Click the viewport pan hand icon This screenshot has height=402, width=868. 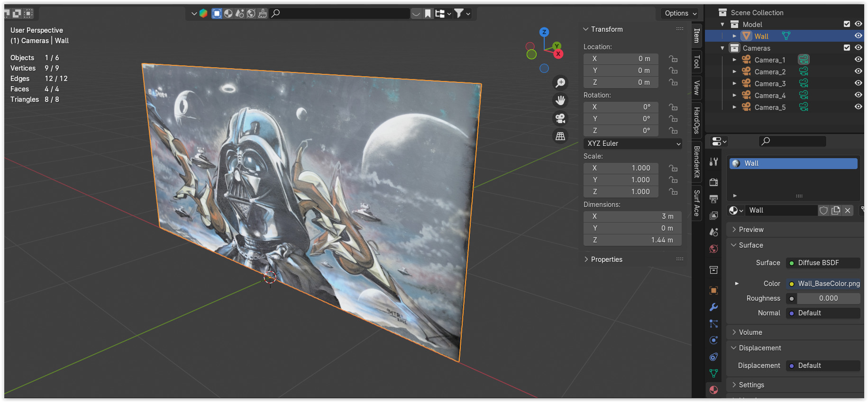pos(560,100)
